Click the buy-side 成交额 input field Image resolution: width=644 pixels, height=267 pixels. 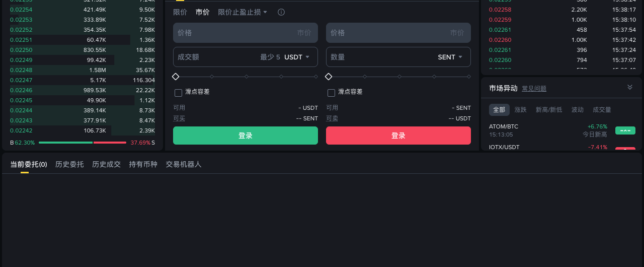[x=246, y=57]
